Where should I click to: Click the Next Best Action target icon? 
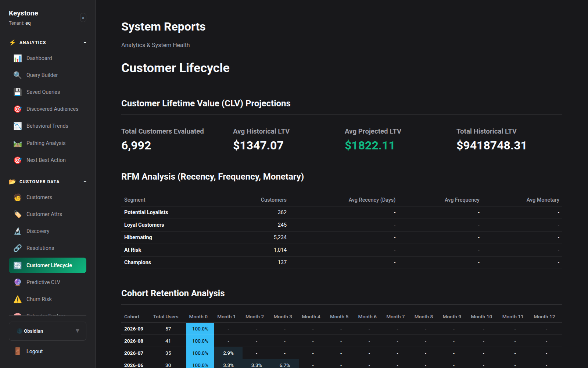pyautogui.click(x=18, y=160)
